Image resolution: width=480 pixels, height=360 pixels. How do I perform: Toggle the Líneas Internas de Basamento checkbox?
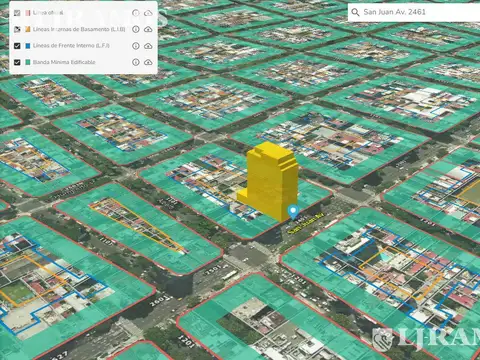point(17,29)
